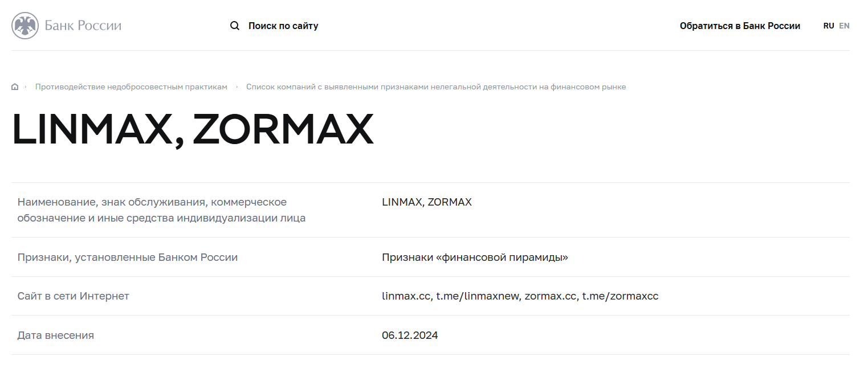This screenshot has width=868, height=385.
Task: Open «Обратиться в Банк России» link
Action: pyautogui.click(x=740, y=26)
